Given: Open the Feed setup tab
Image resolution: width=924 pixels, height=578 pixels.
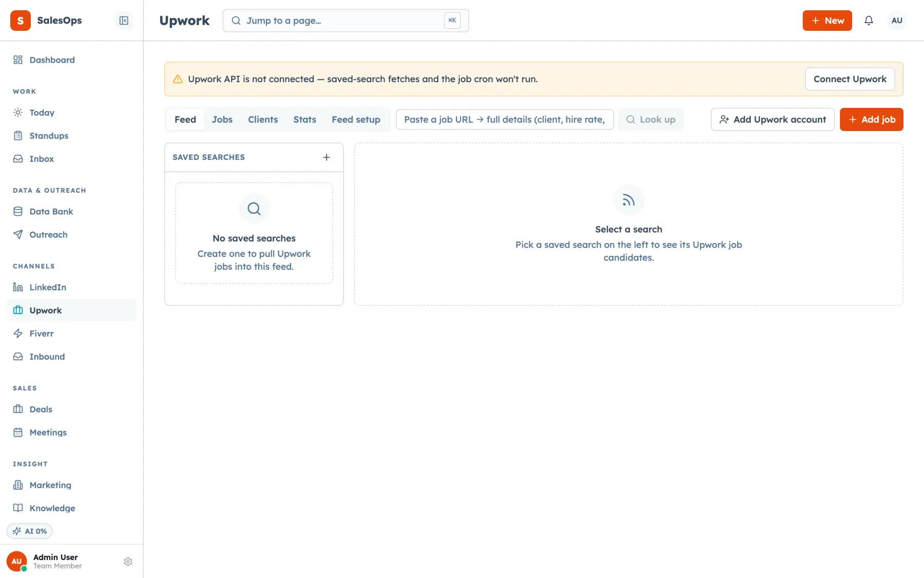Looking at the screenshot, I should click(x=356, y=120).
